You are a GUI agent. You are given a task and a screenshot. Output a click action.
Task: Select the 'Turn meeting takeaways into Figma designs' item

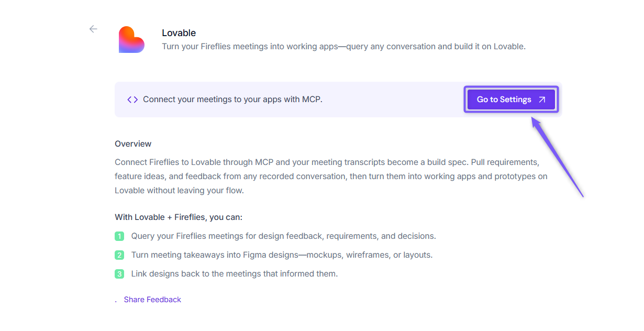point(282,255)
